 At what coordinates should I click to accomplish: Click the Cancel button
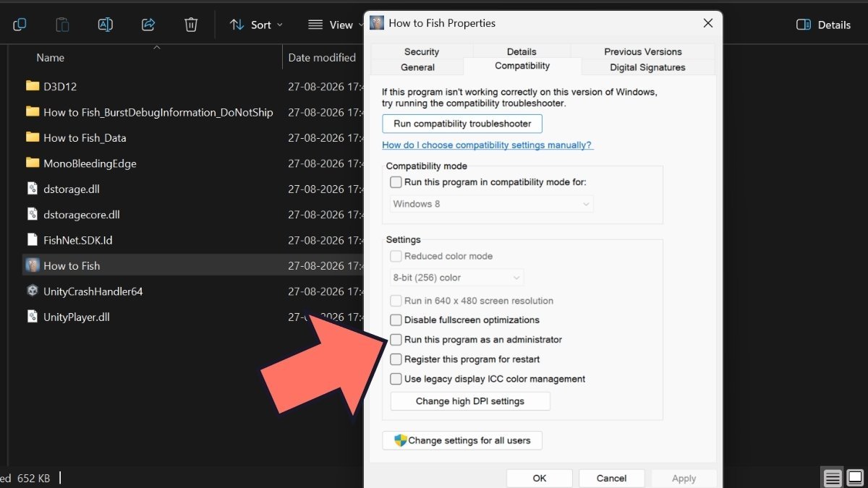pyautogui.click(x=612, y=478)
